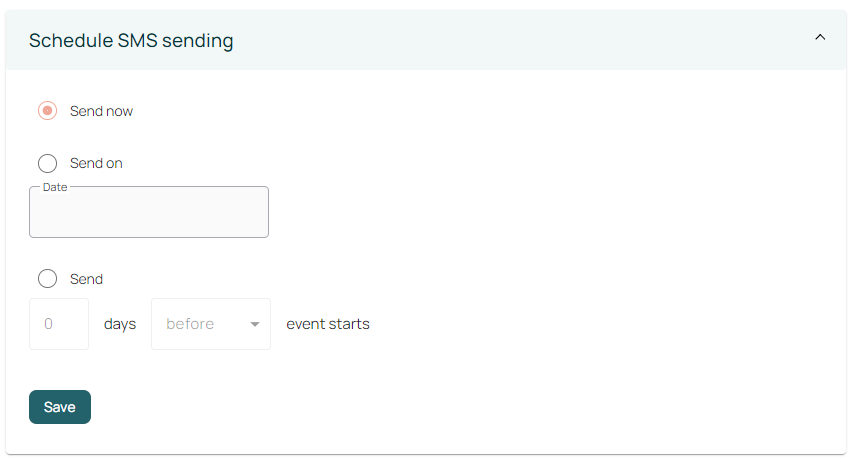855x464 pixels.
Task: Select the Send now radio button
Action: click(x=47, y=111)
